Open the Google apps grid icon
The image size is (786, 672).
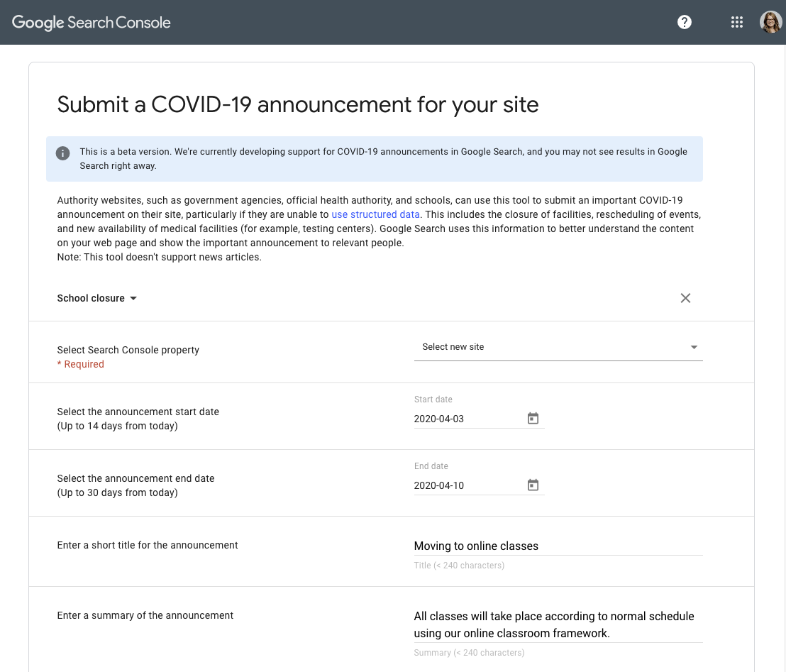(x=736, y=22)
